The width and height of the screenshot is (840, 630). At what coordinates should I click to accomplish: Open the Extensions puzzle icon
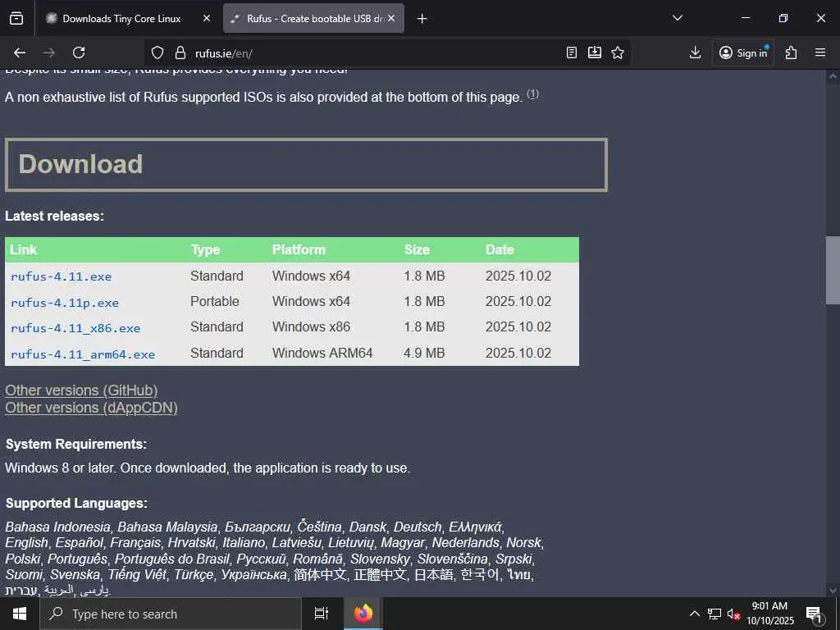[792, 52]
